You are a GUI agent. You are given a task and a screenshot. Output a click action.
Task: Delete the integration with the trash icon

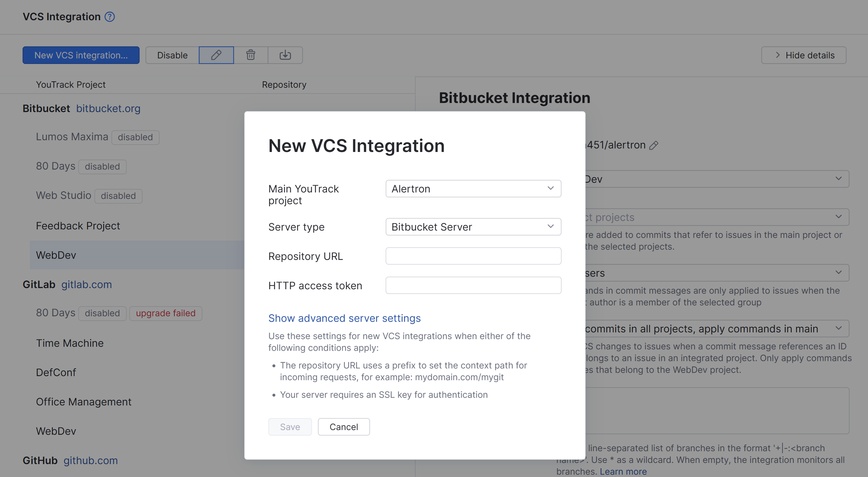(x=251, y=55)
